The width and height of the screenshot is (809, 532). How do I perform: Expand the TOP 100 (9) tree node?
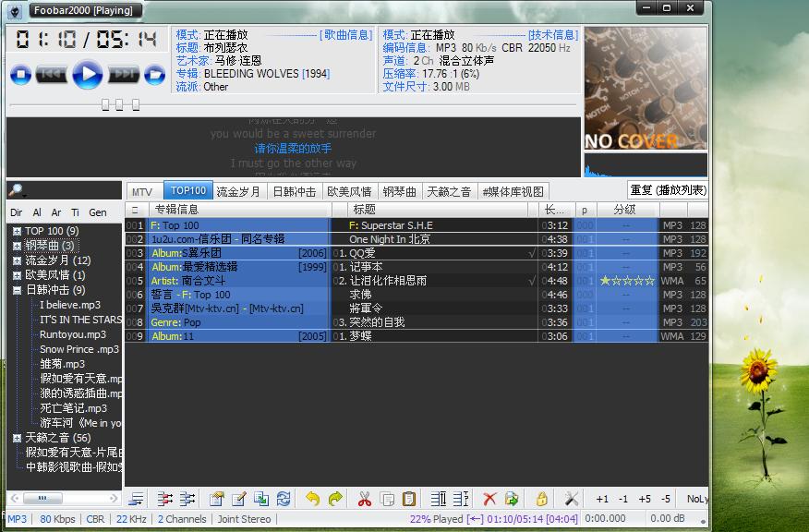pos(17,231)
